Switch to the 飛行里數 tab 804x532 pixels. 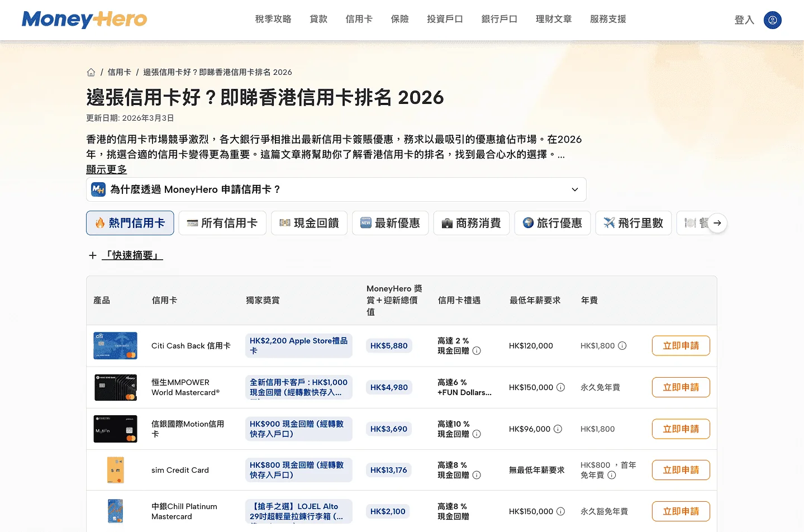click(633, 223)
